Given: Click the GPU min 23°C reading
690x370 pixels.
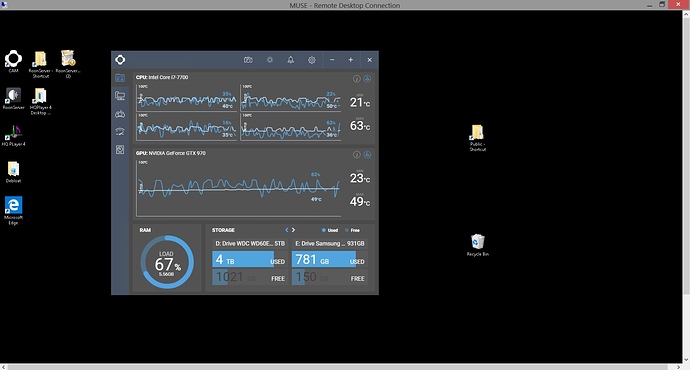Looking at the screenshot, I should [360, 178].
